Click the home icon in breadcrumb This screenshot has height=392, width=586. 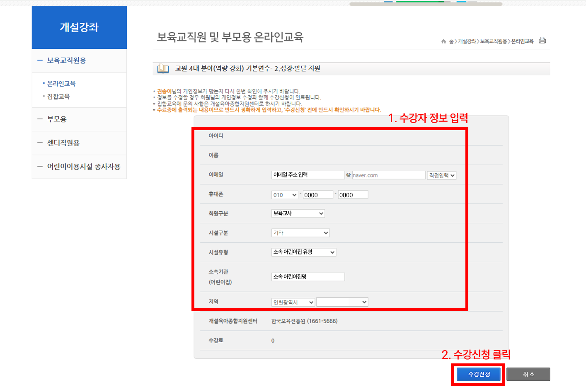[443, 41]
